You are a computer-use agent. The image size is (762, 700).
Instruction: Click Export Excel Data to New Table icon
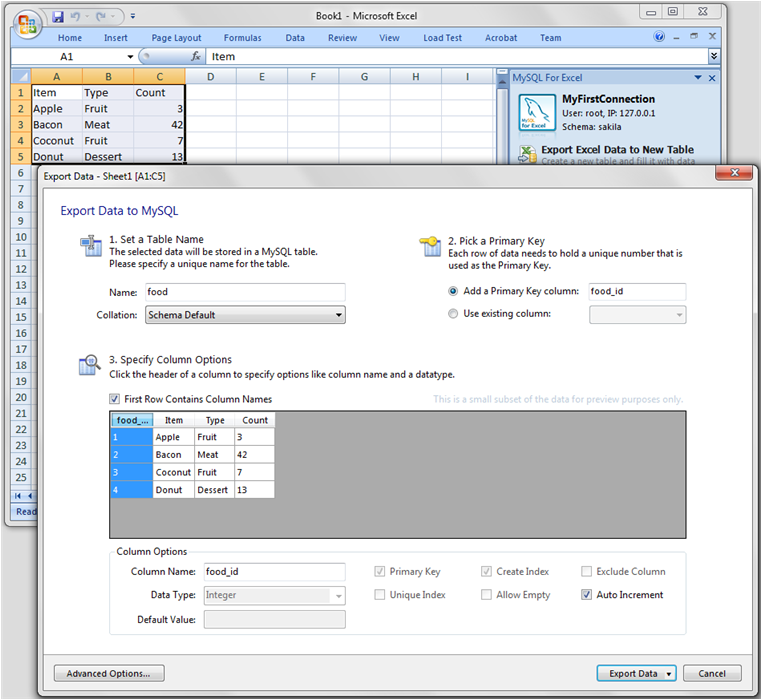coord(527,155)
